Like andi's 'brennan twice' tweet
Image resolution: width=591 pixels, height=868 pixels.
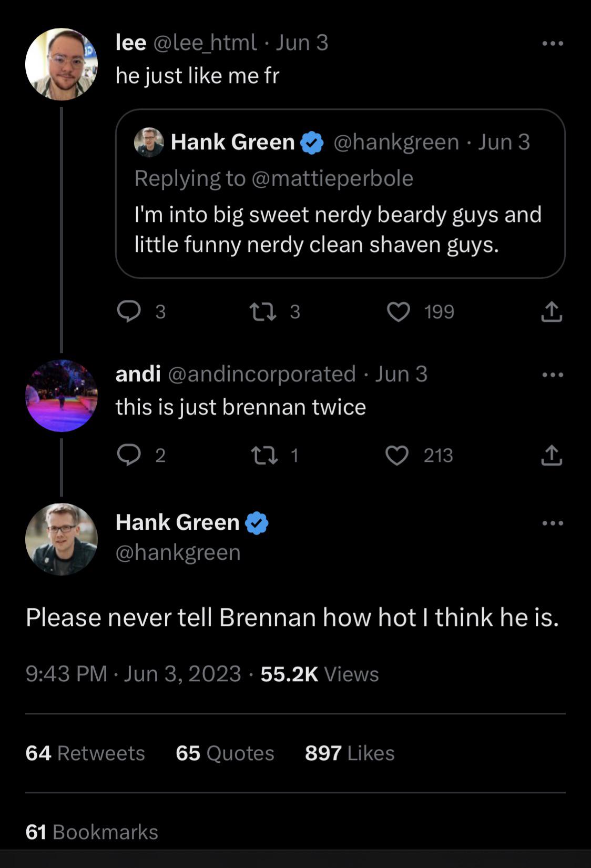click(x=397, y=455)
